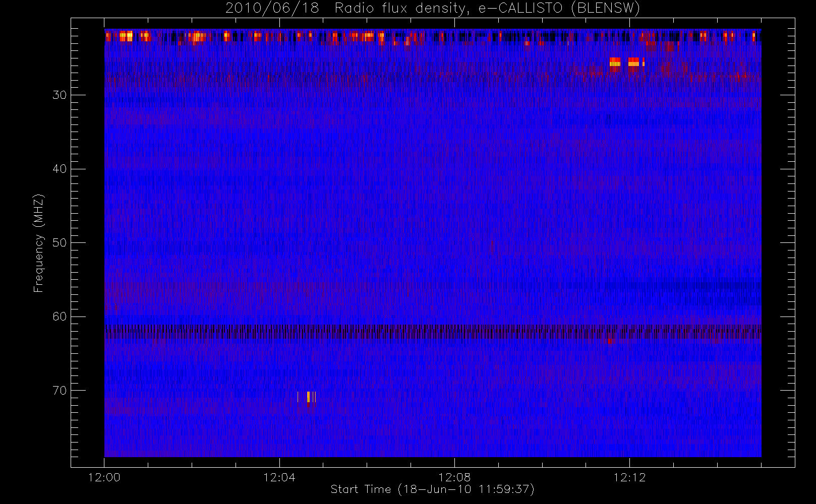Click the 12:08 time tick label
816x504 pixels.
454,477
